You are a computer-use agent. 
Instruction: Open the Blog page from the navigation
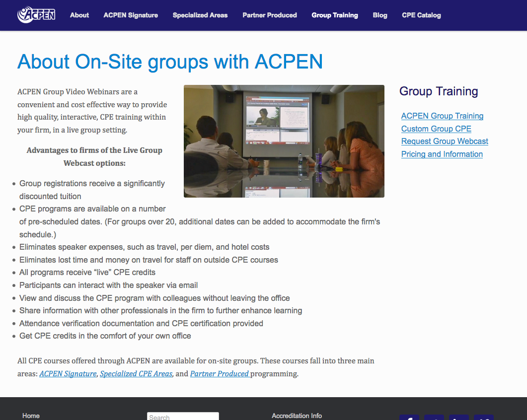tap(380, 15)
